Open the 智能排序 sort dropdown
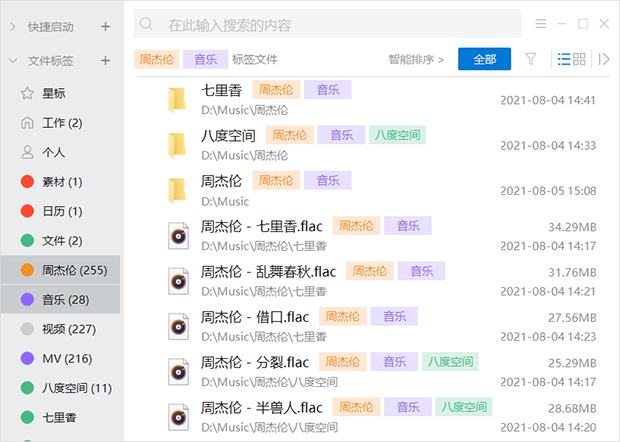620x442 pixels. click(x=416, y=60)
